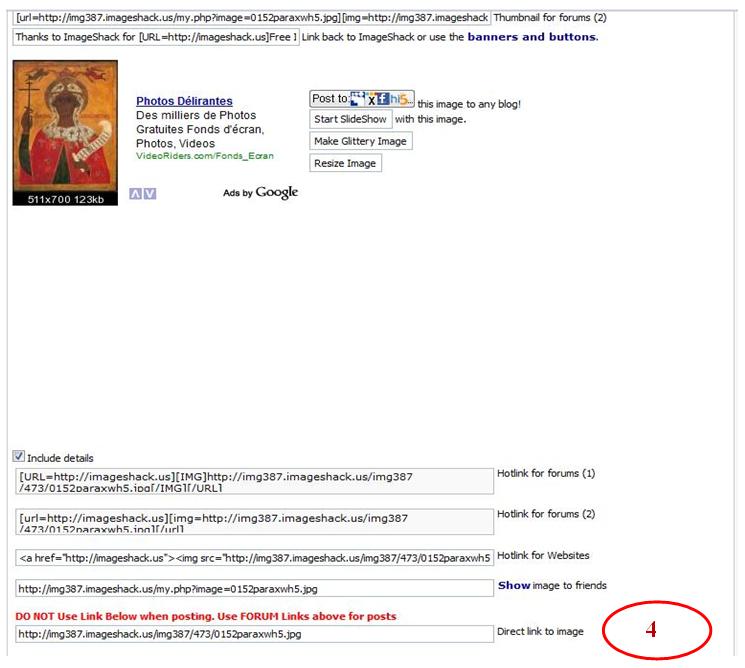Viewport: 745px width, 668px height.
Task: Select the Hotlink for forums (2) code field
Action: (x=254, y=522)
